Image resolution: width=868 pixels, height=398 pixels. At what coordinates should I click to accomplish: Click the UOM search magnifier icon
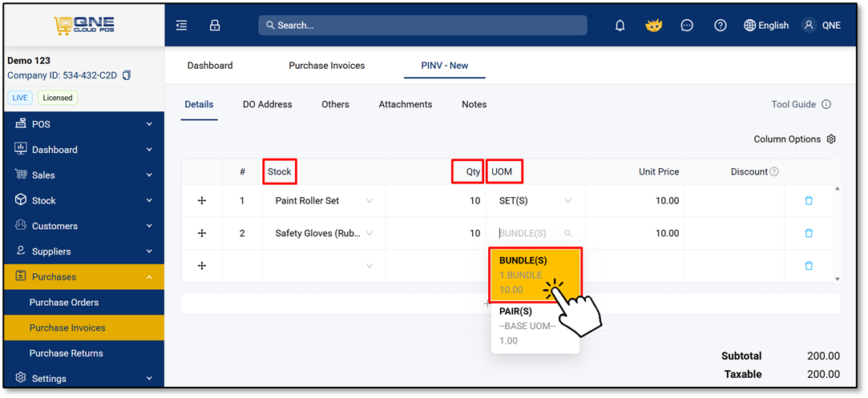[x=567, y=233]
